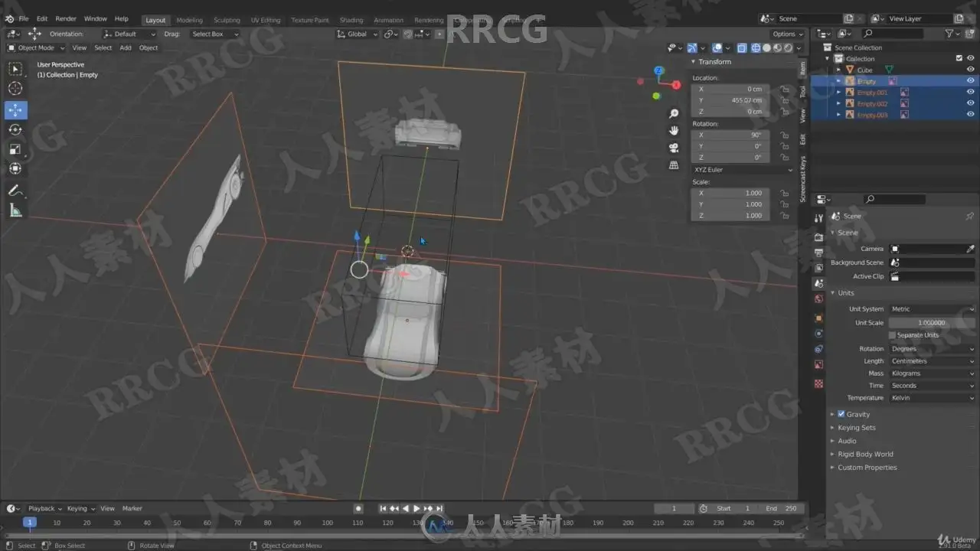The width and height of the screenshot is (980, 551).
Task: Enable the Separate Units checkbox
Action: (893, 335)
